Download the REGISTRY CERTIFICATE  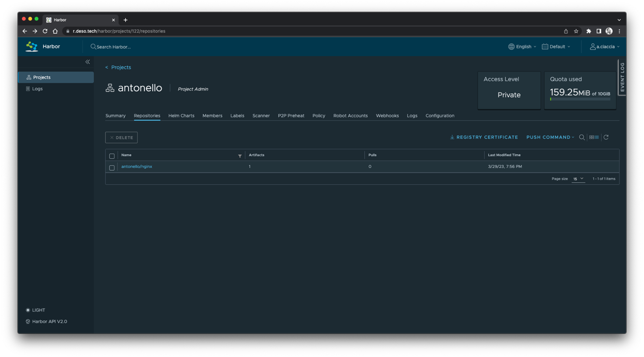(x=484, y=137)
